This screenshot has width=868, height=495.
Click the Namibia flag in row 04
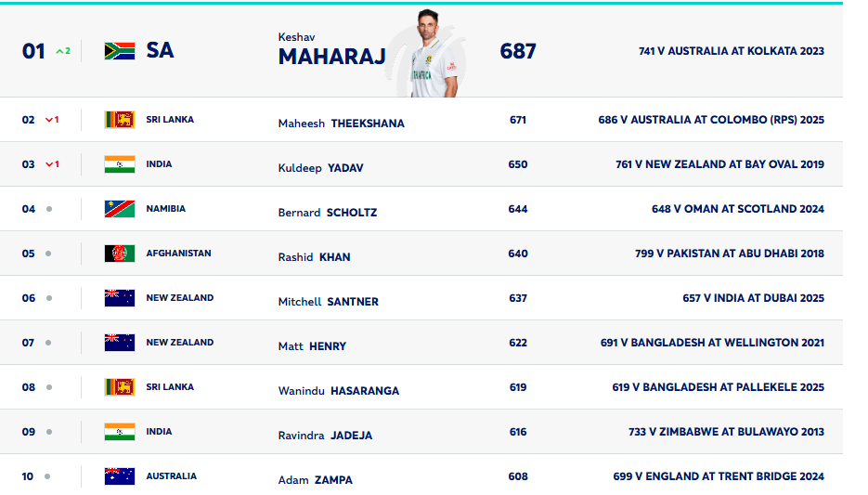click(120, 209)
